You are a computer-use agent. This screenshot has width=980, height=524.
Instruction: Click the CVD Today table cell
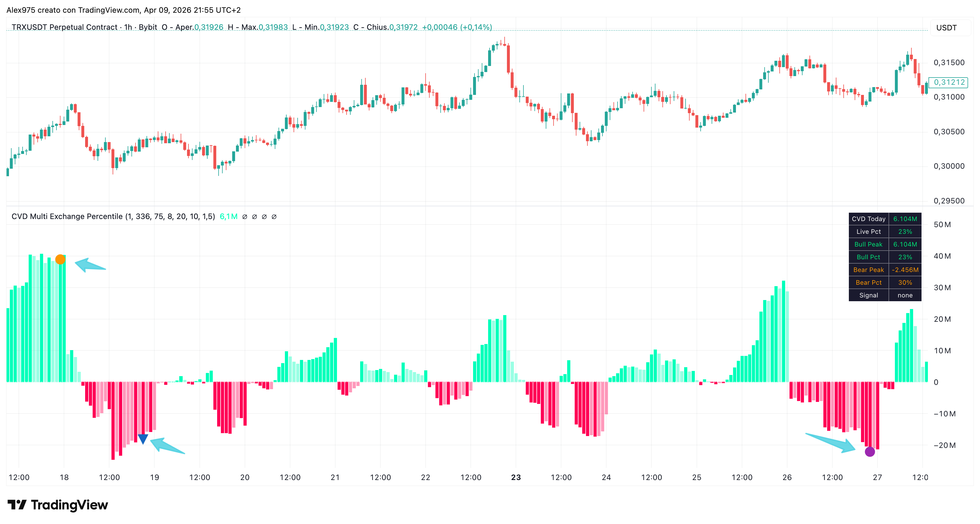(x=869, y=219)
